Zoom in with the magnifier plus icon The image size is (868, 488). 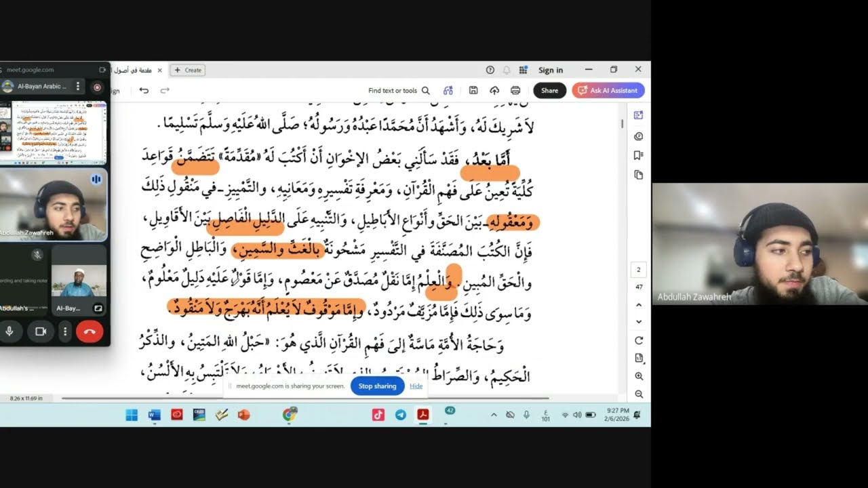(639, 376)
